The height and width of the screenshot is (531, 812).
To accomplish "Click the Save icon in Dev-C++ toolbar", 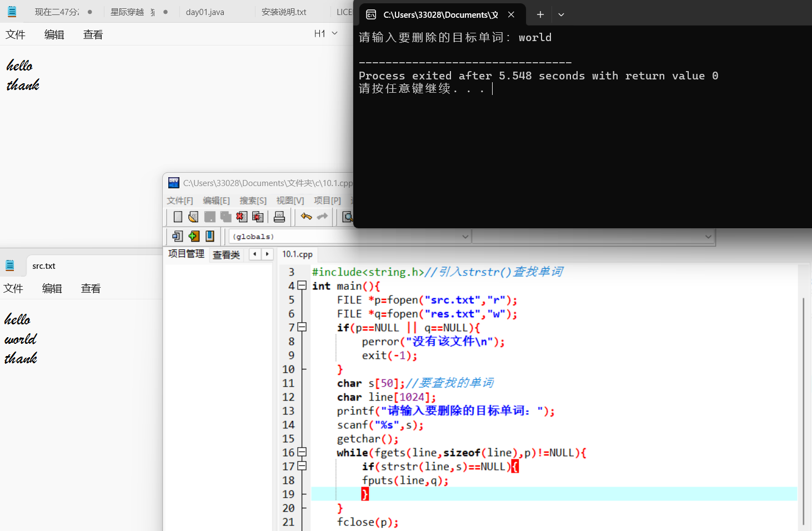I will tap(210, 217).
